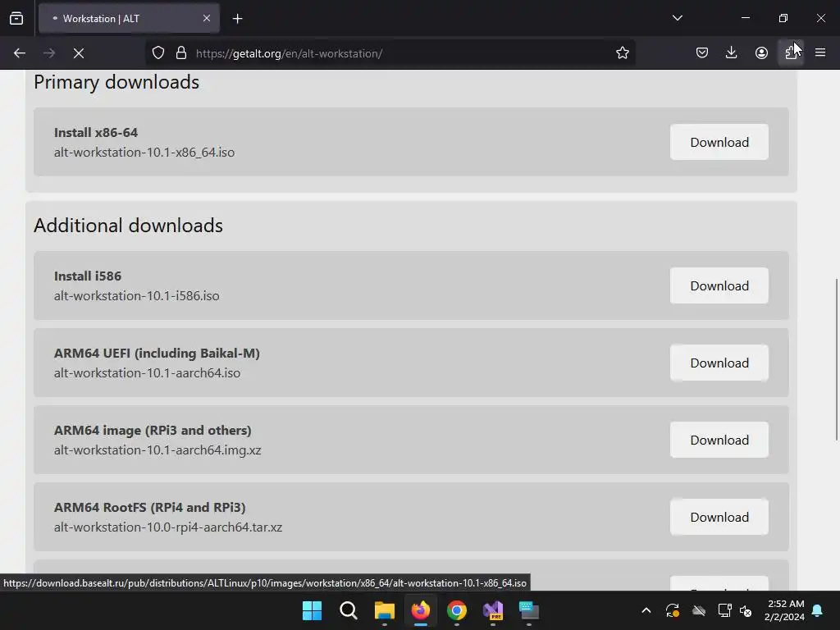Click the page vertical scrollbar thumb
Viewport: 840px width, 630px height.
click(836, 359)
